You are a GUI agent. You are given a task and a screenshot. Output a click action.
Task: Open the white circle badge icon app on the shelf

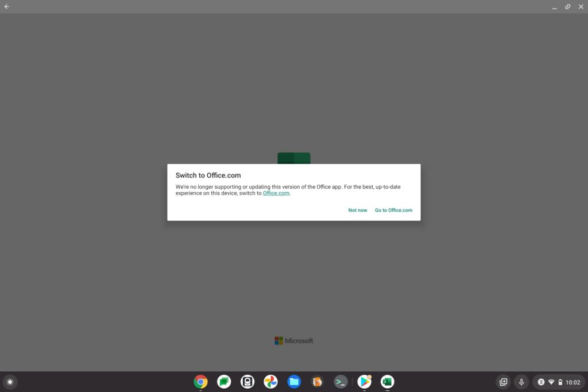pos(247,382)
